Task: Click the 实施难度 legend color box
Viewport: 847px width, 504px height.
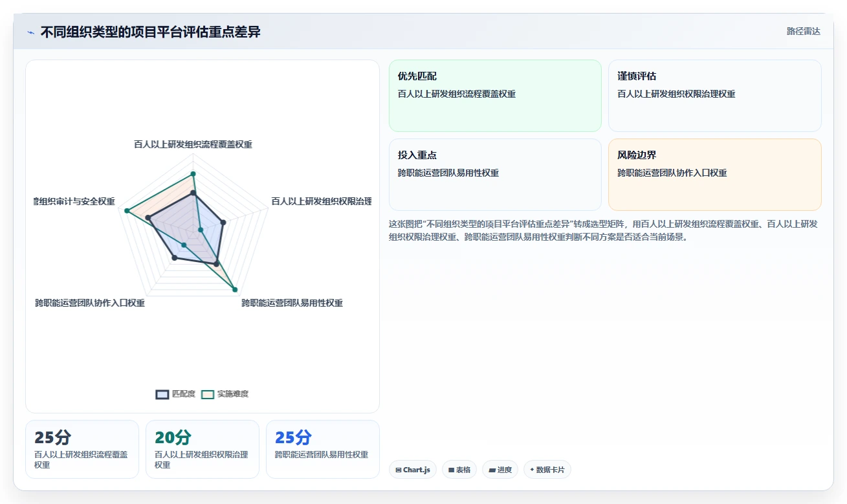Action: 208,394
